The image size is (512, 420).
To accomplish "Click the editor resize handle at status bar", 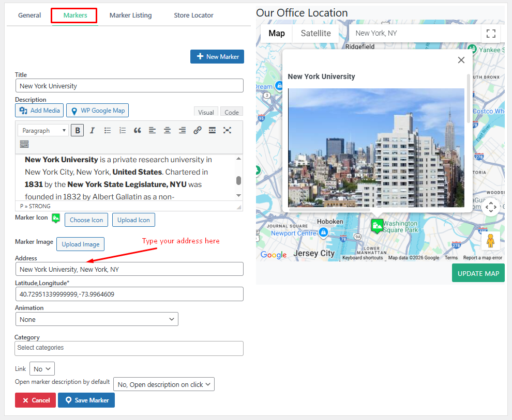I will tap(239, 207).
